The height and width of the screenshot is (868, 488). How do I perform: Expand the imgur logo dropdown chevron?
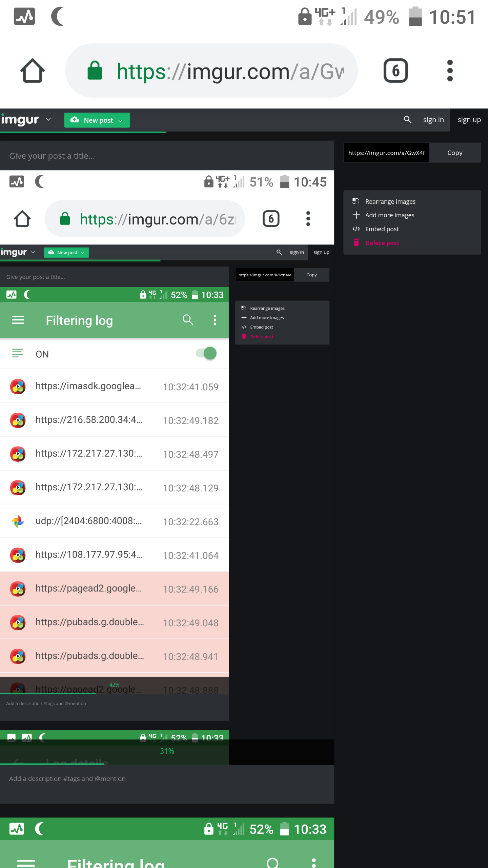coord(48,120)
